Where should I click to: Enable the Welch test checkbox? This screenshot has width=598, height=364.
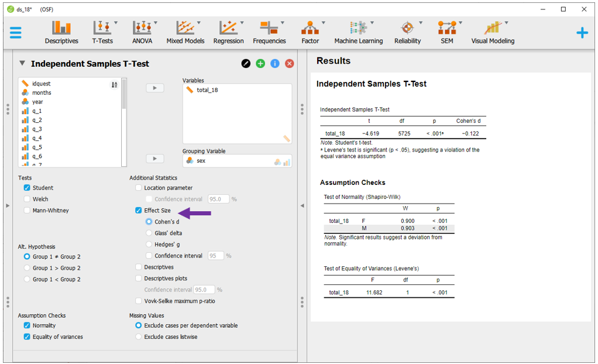click(27, 199)
